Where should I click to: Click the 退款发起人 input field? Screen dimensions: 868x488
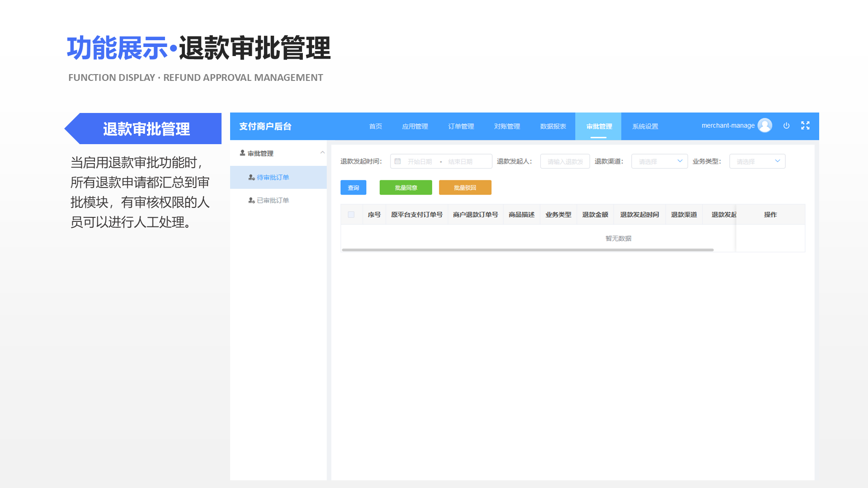pyautogui.click(x=565, y=161)
